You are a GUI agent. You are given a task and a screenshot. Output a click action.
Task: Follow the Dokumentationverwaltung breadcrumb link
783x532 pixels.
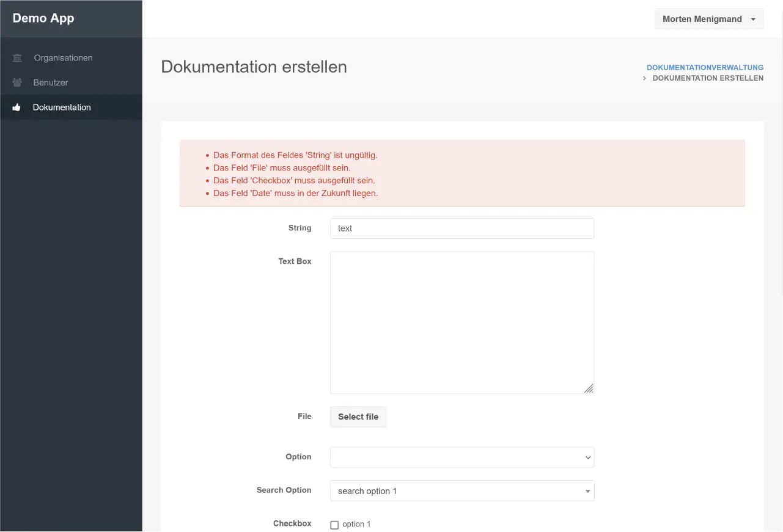(x=705, y=67)
